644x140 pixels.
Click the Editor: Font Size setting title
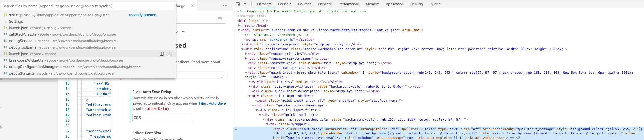pos(147,133)
